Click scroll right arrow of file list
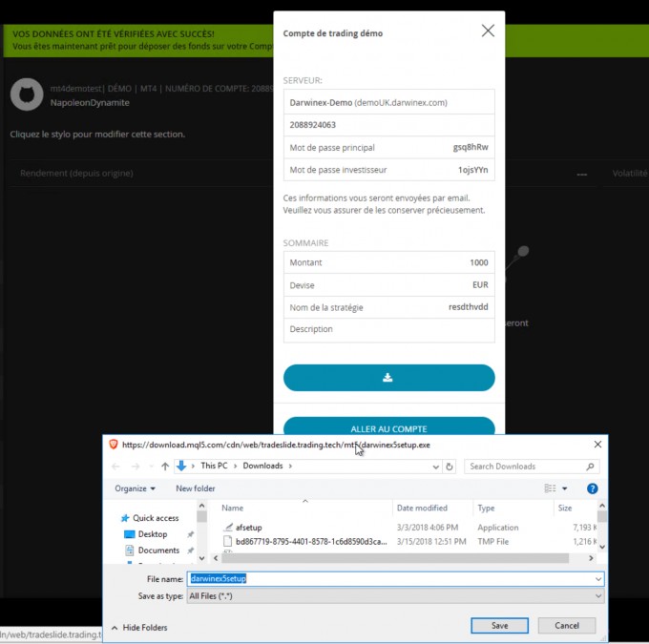 click(x=591, y=558)
